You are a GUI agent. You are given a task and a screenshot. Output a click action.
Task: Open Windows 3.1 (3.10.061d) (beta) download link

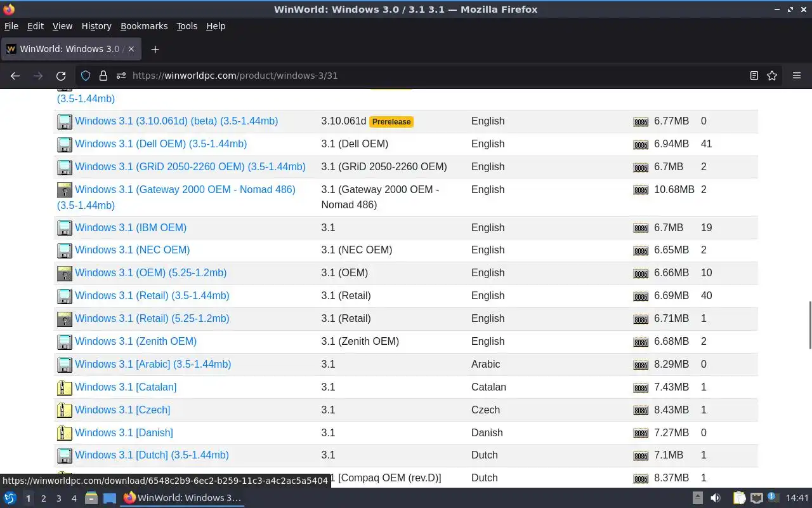[176, 121]
